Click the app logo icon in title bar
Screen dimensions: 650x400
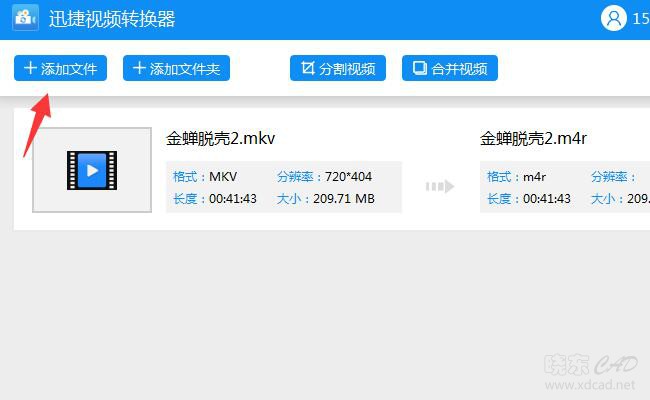point(25,18)
